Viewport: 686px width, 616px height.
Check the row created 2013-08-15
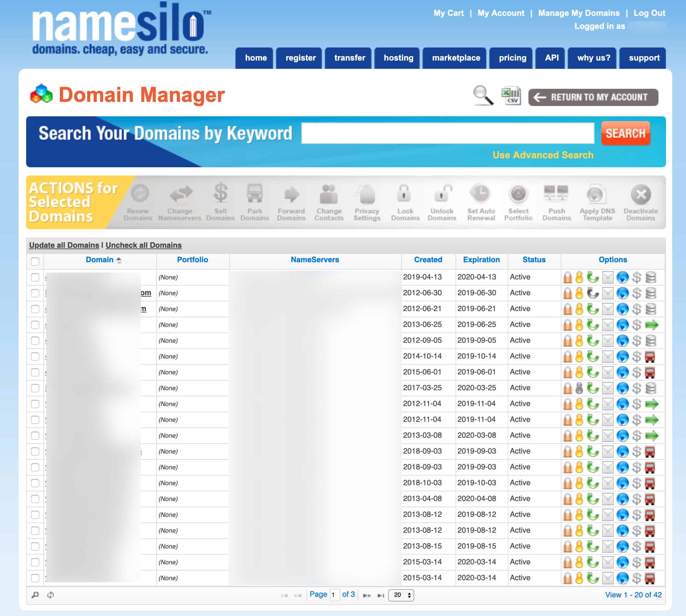(x=35, y=546)
